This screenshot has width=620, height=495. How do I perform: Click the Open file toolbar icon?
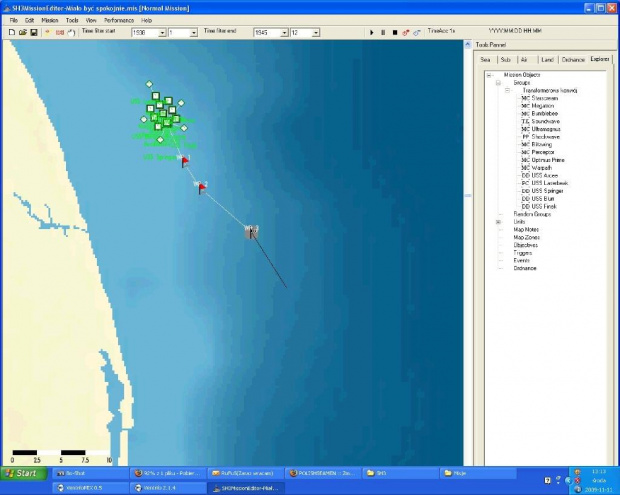pos(22,32)
